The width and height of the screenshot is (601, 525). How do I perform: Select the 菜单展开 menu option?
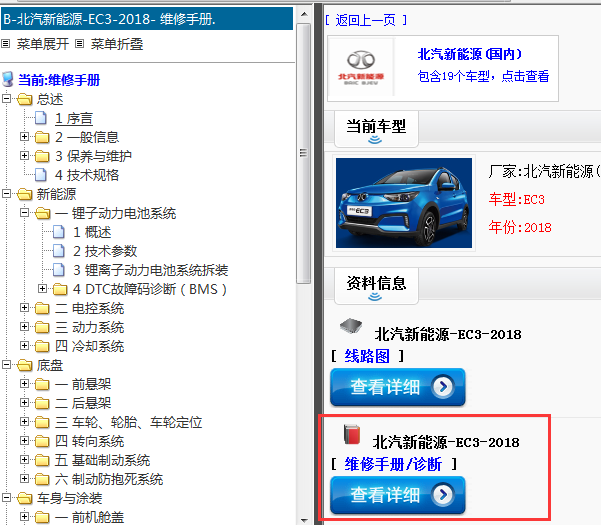[43, 44]
